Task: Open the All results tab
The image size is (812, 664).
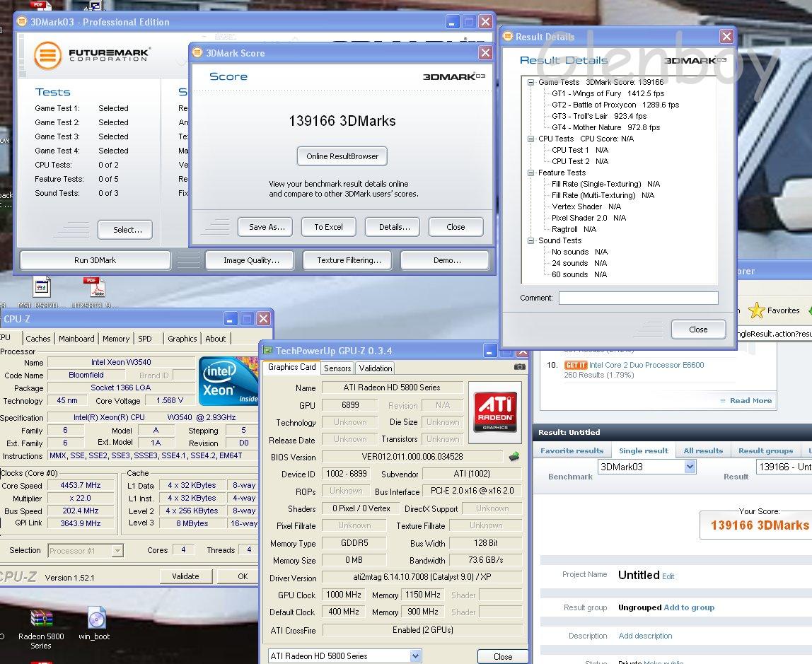Action: [x=702, y=450]
